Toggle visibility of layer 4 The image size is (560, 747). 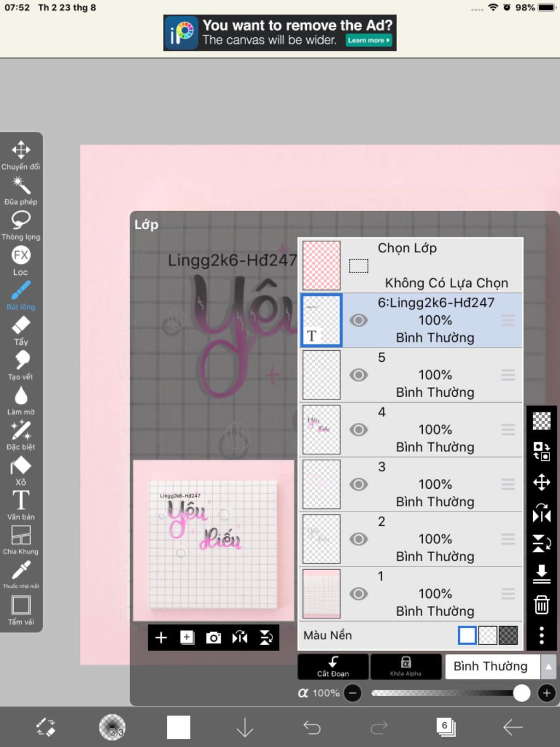(x=359, y=430)
